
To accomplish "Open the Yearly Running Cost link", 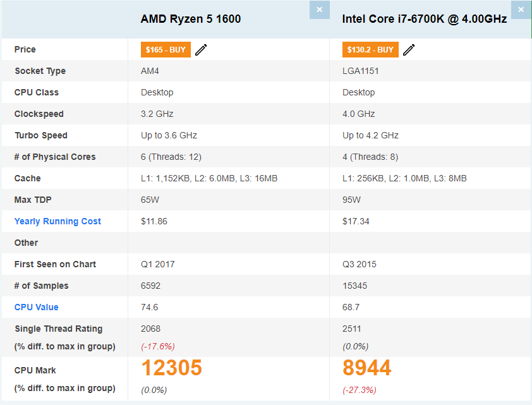I will pyautogui.click(x=57, y=221).
